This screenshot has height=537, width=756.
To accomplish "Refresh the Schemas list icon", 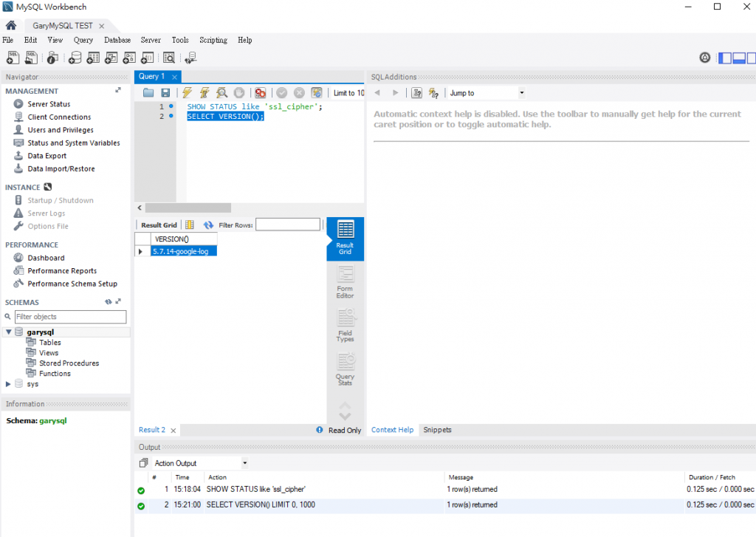I will [x=109, y=301].
